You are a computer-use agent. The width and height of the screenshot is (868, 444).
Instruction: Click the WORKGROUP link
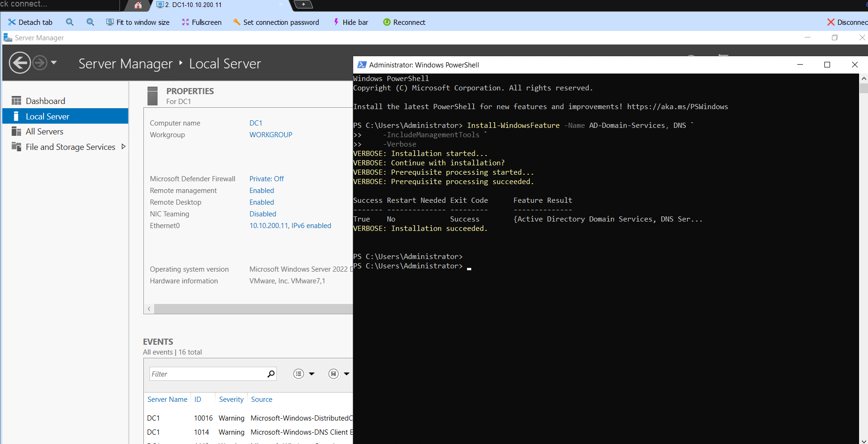271,135
